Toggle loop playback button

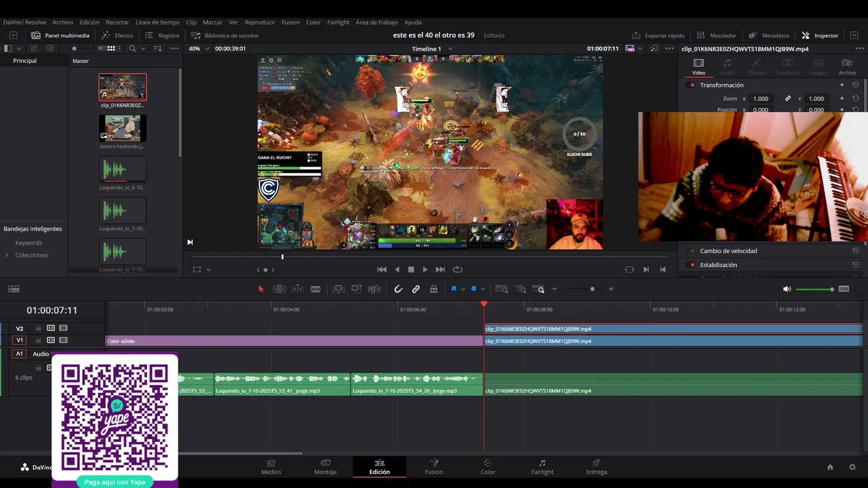click(x=458, y=269)
